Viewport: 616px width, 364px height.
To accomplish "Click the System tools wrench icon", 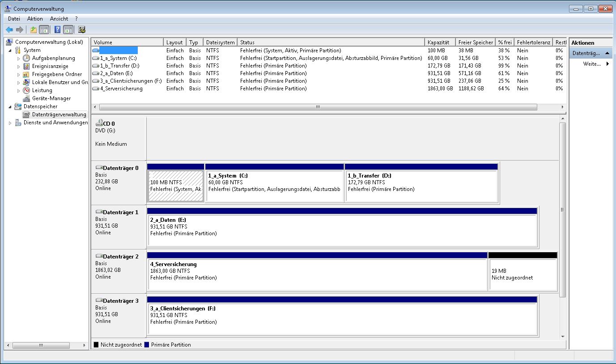I will (18, 50).
